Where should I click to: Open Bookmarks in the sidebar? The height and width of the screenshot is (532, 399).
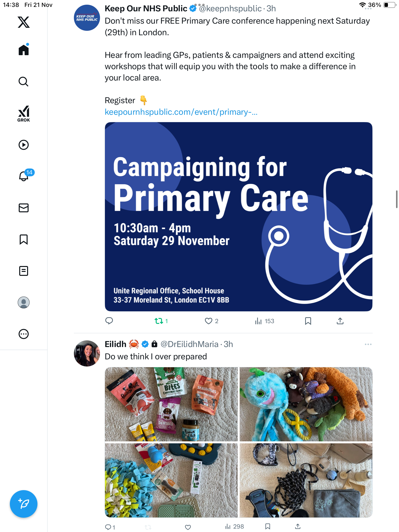[24, 239]
